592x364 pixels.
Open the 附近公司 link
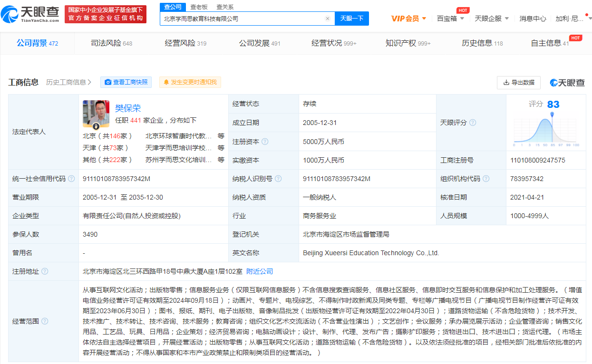click(260, 271)
